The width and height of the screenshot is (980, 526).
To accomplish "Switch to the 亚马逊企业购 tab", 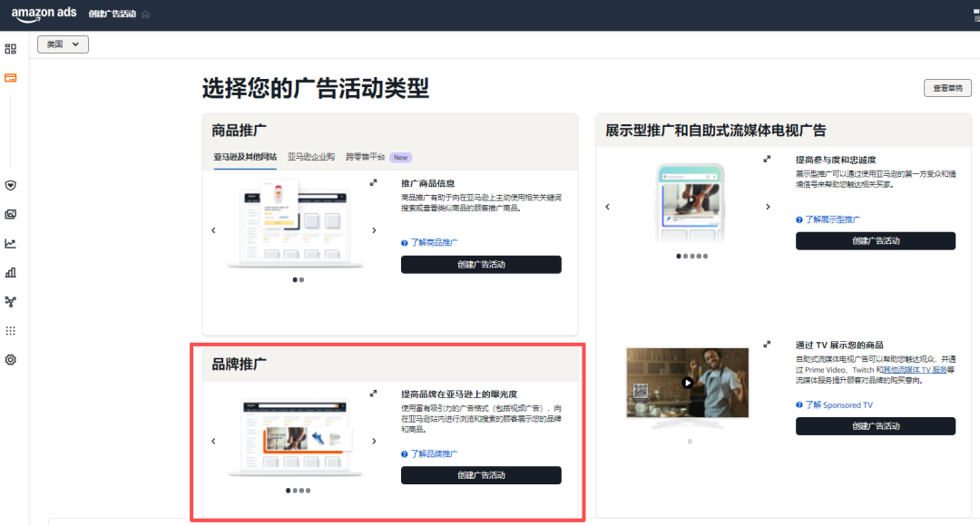I will [310, 157].
